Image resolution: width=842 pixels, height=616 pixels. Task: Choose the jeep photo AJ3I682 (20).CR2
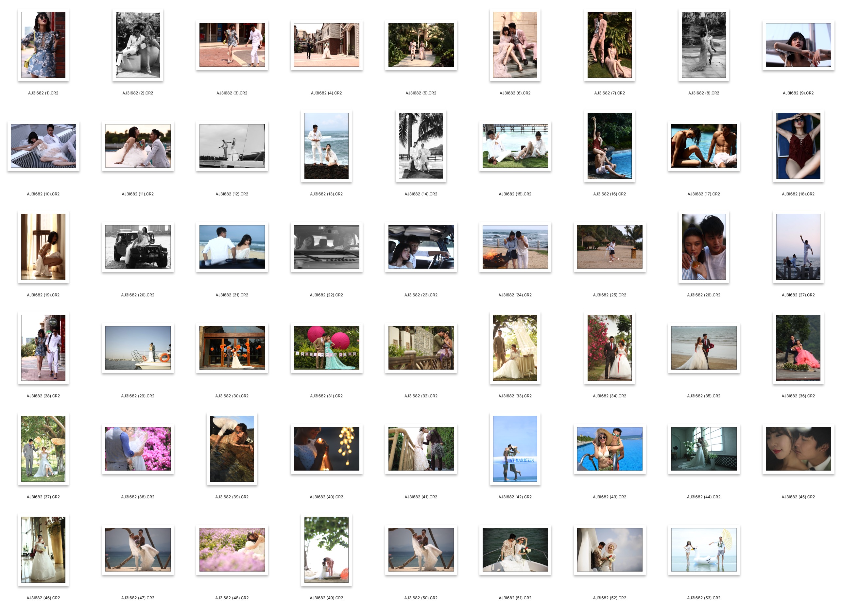click(138, 246)
